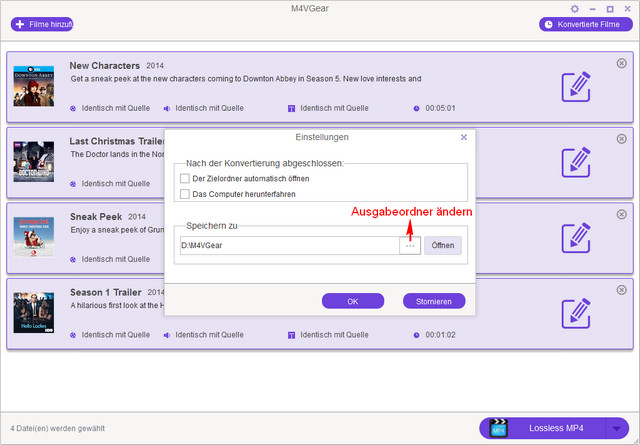Edit the Sneak Peek movie settings

click(x=576, y=238)
